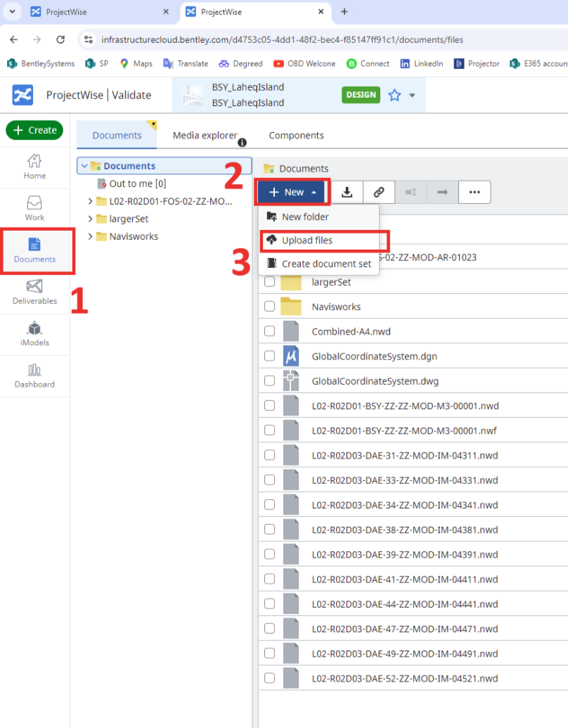Open the more options ellipsis menu
This screenshot has height=728, width=568.
(475, 192)
